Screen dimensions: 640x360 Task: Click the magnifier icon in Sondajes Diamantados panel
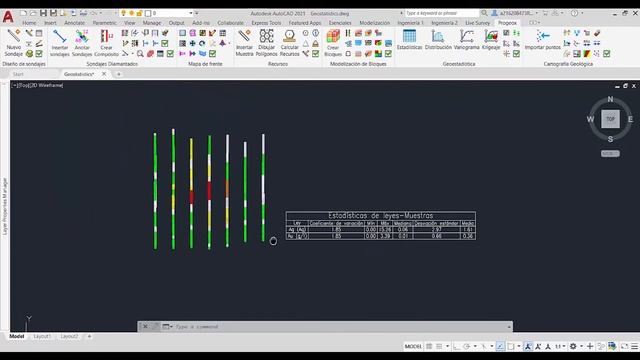click(x=140, y=53)
